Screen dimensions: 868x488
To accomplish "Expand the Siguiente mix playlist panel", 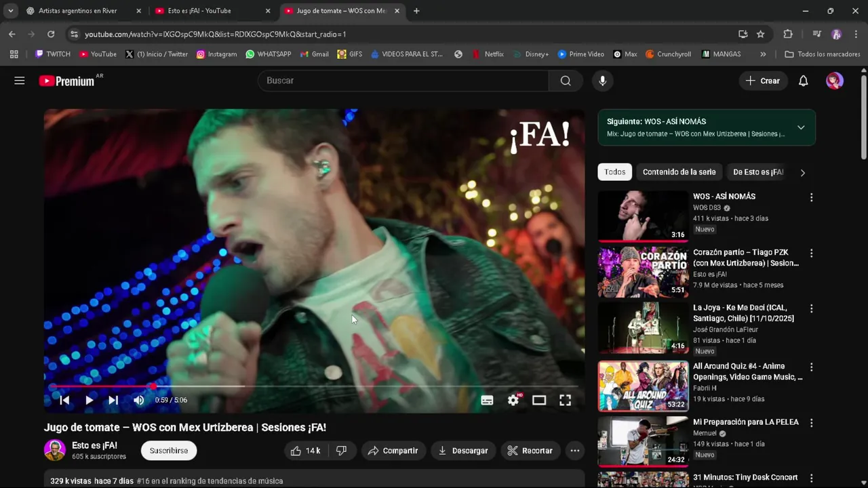I will pos(801,127).
